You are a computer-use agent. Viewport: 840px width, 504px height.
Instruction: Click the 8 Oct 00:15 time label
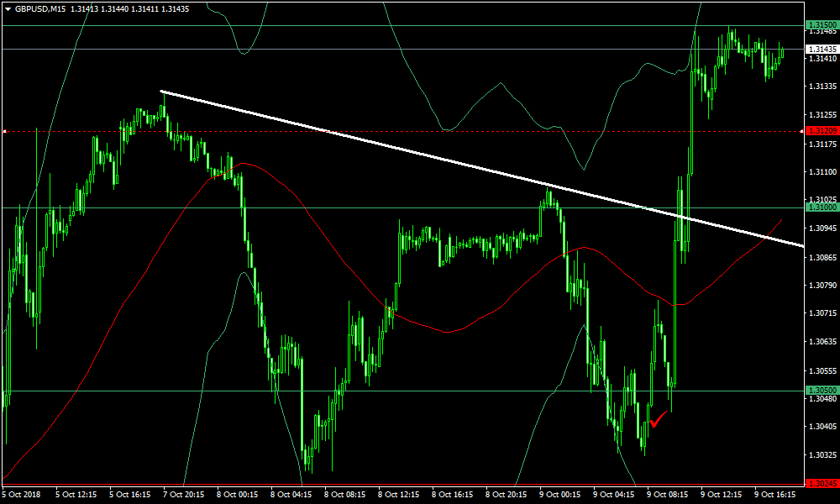(x=238, y=495)
